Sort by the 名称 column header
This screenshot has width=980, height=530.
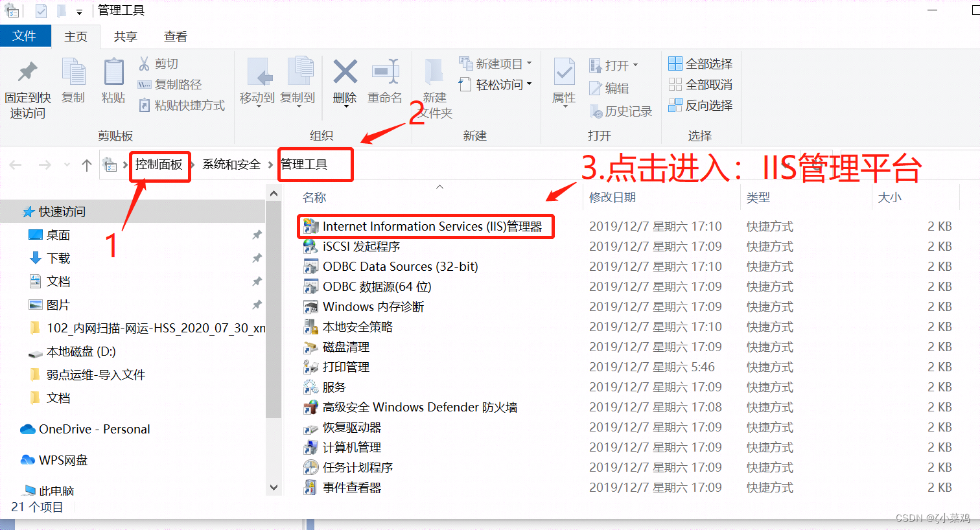[x=314, y=197]
